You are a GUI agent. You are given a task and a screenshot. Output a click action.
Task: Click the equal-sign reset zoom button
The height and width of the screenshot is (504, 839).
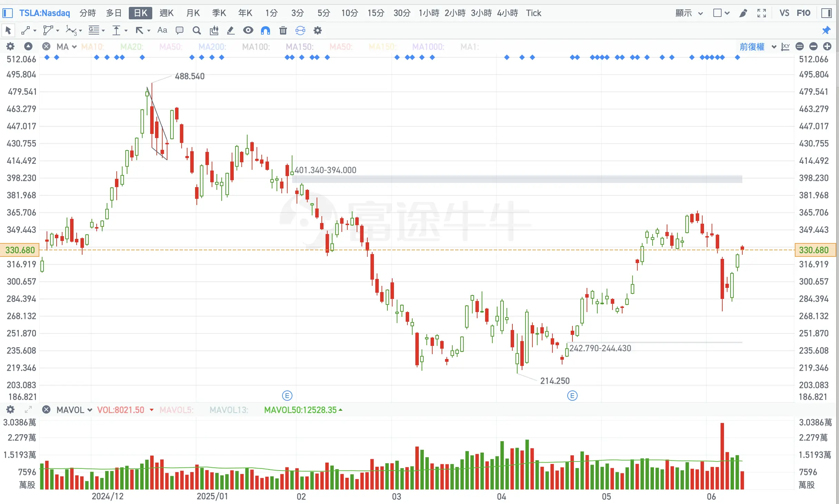point(800,47)
